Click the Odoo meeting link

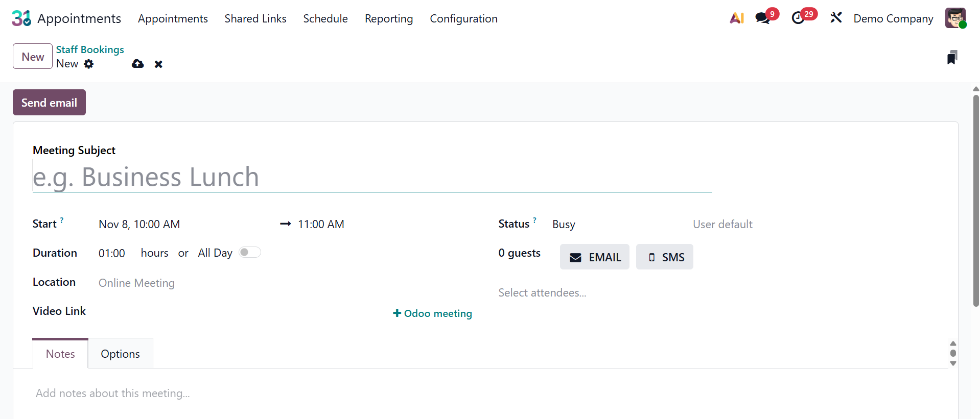click(432, 313)
